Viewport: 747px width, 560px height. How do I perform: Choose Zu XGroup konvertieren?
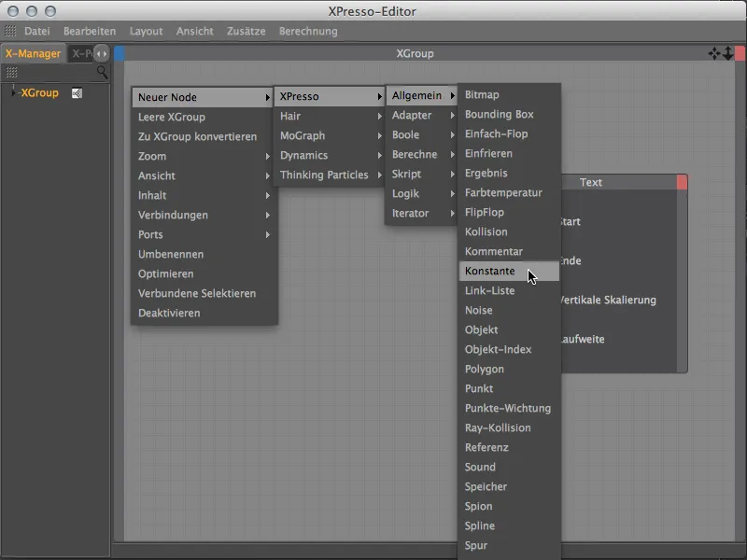click(x=203, y=136)
